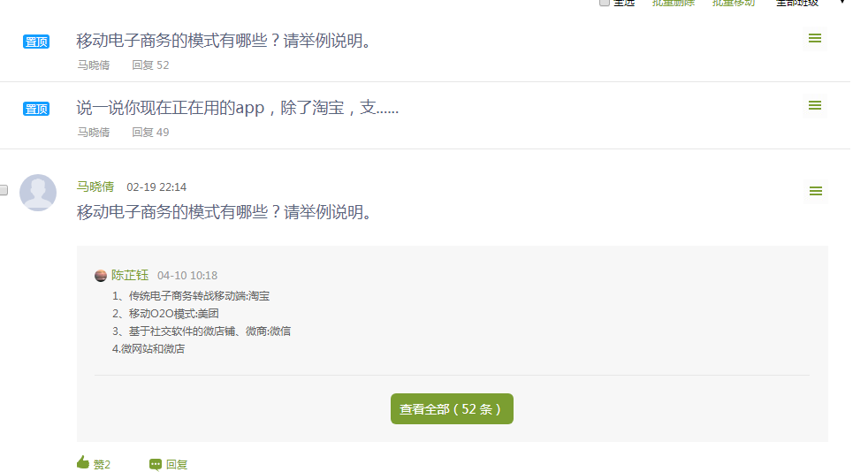Expand the 全部班级 dropdown arrow

(x=842, y=3)
